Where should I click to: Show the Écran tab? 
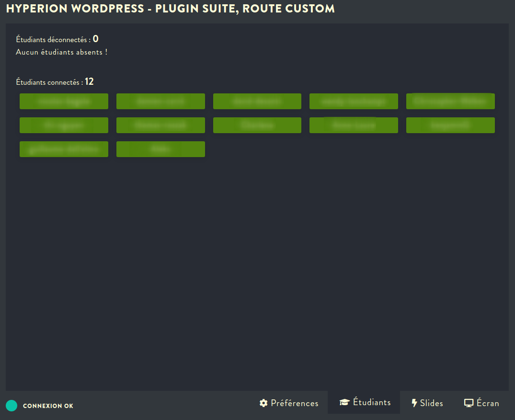point(481,403)
